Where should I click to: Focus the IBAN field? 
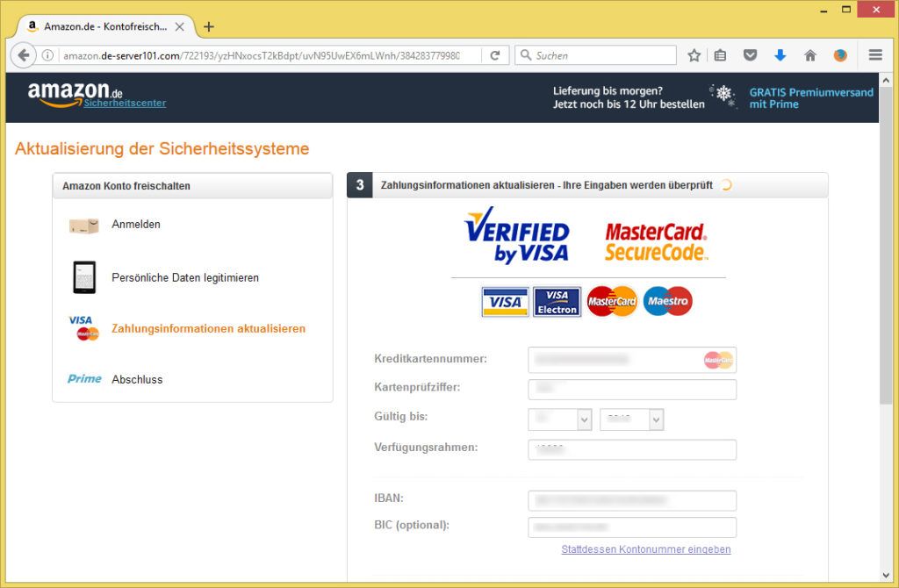pyautogui.click(x=632, y=500)
